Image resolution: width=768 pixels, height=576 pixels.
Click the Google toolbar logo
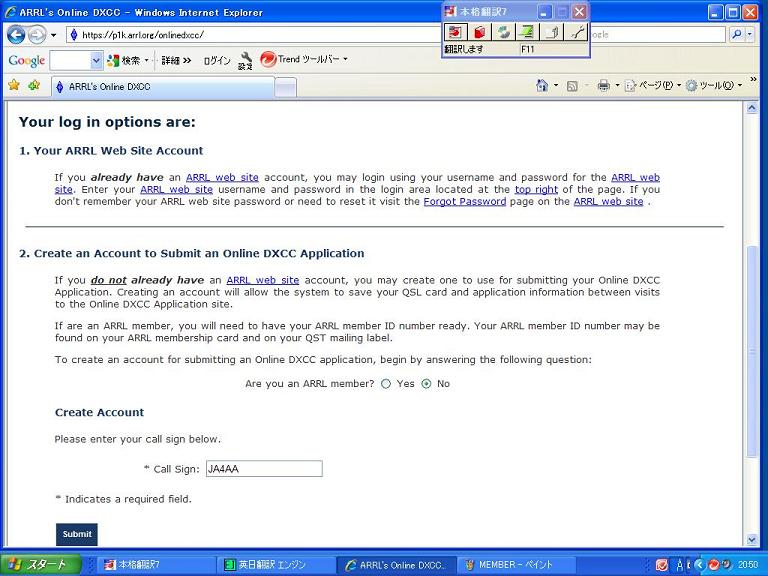[x=26, y=61]
